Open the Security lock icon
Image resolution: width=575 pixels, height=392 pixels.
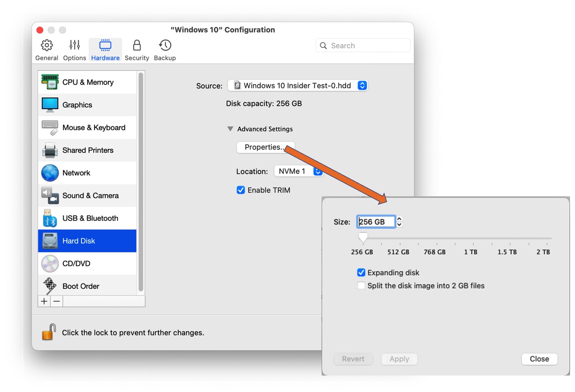[137, 46]
